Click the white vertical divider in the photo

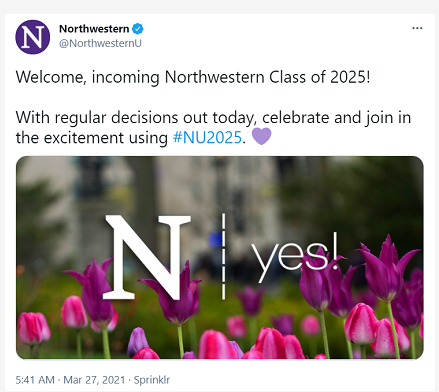pyautogui.click(x=223, y=256)
